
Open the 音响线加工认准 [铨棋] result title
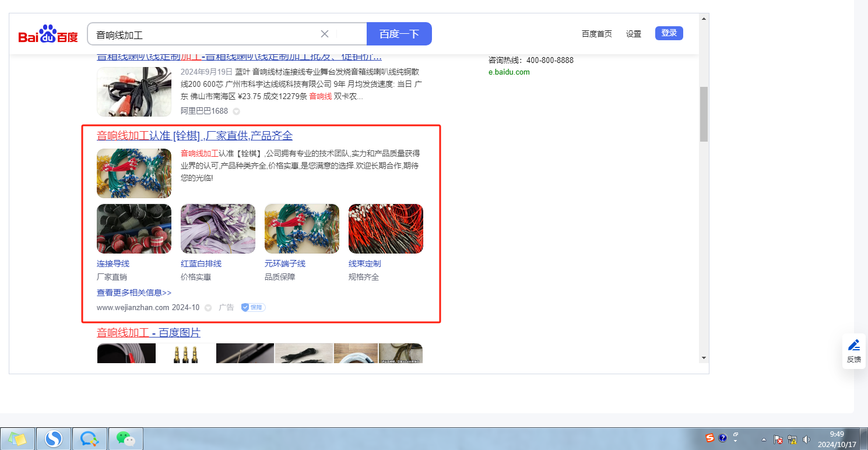point(195,136)
